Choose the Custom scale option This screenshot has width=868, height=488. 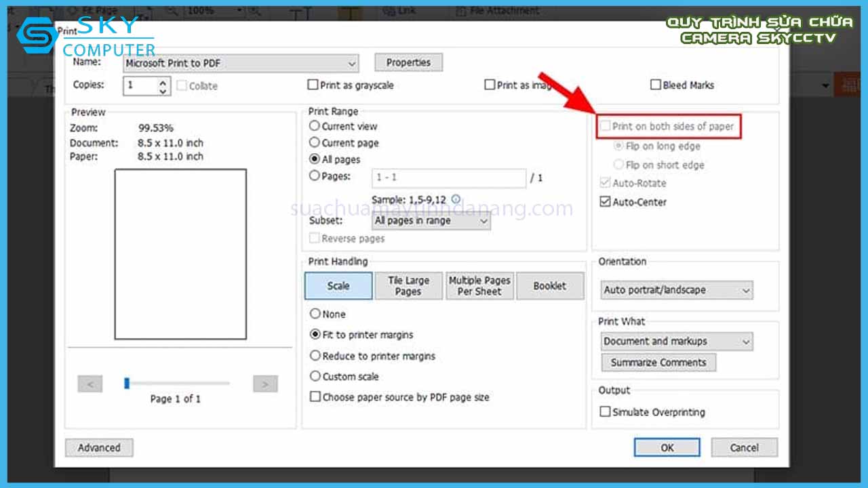pyautogui.click(x=315, y=376)
